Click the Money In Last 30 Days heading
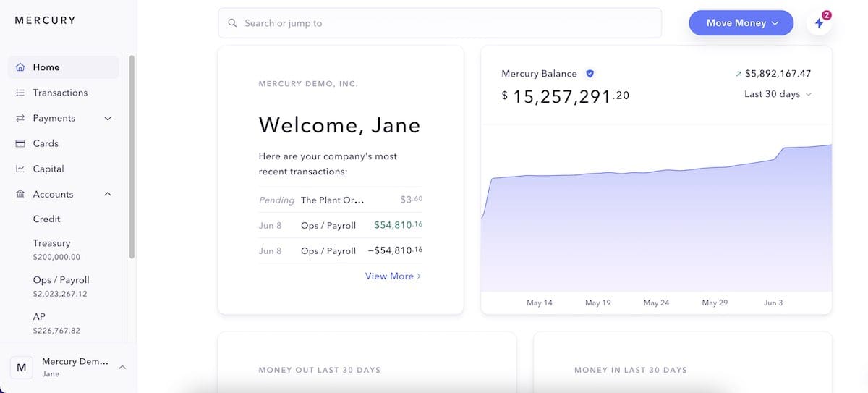 coord(631,370)
